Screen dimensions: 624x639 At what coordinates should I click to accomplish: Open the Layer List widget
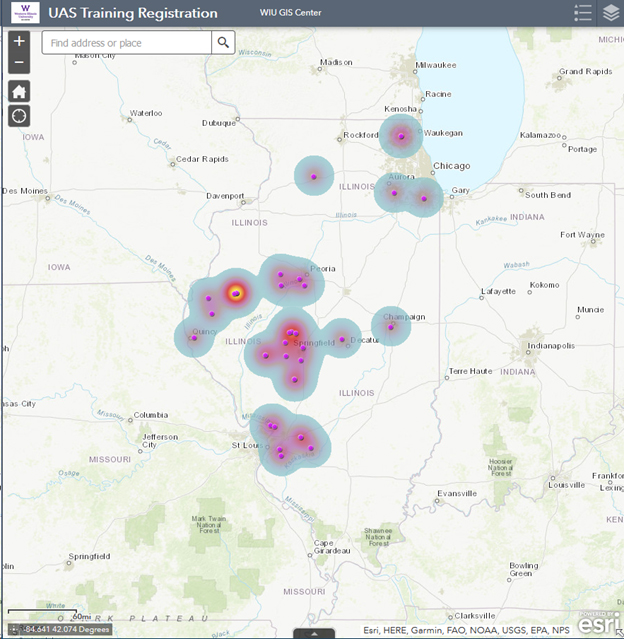tap(611, 13)
